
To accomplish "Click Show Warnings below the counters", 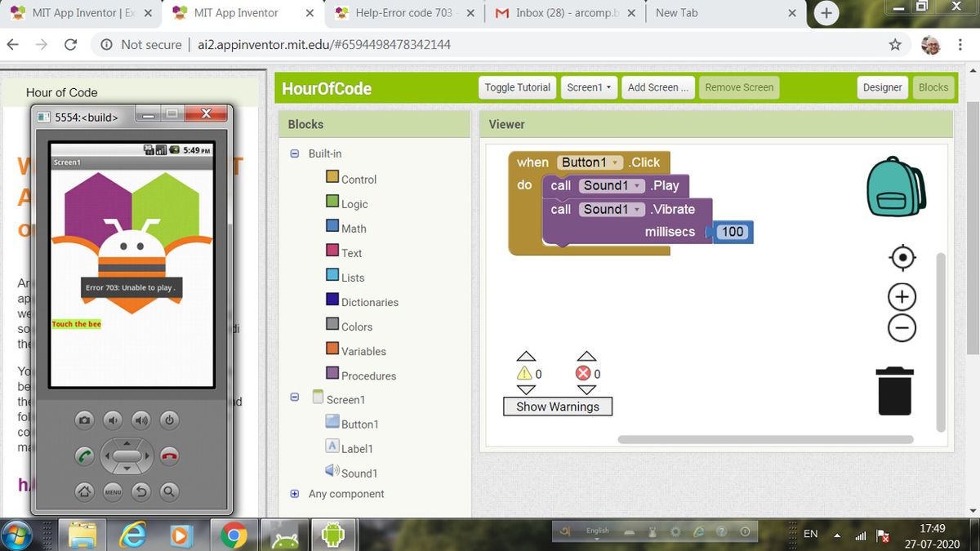I will 557,406.
